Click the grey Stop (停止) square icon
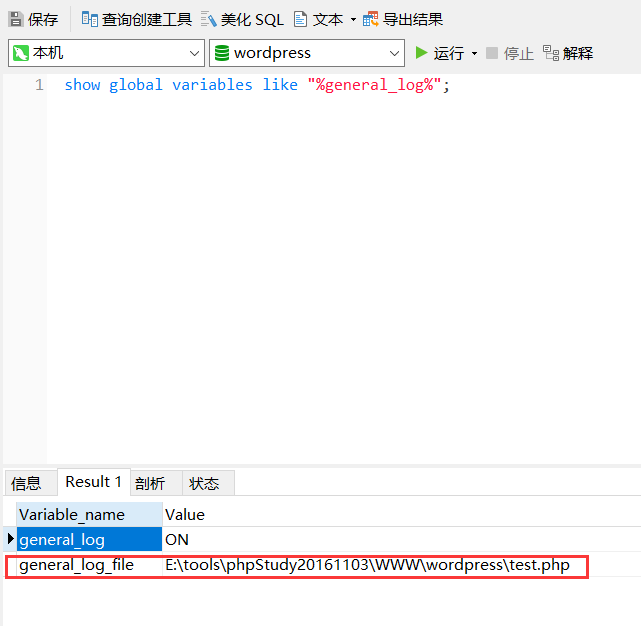This screenshot has height=626, width=641. (x=492, y=53)
